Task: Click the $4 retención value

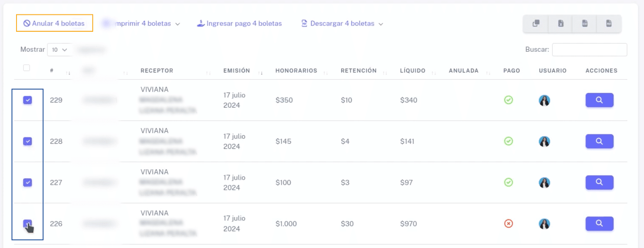Action: point(345,142)
